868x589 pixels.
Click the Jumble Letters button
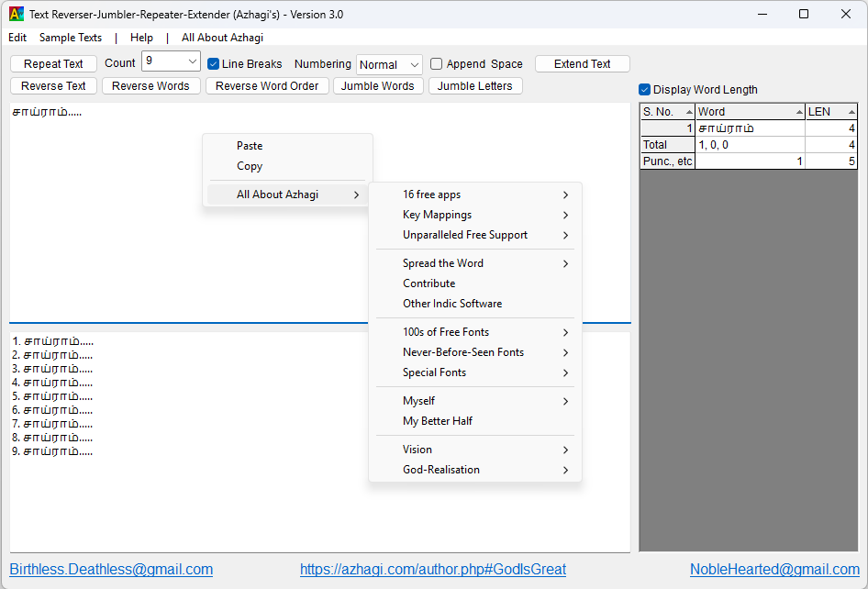475,86
